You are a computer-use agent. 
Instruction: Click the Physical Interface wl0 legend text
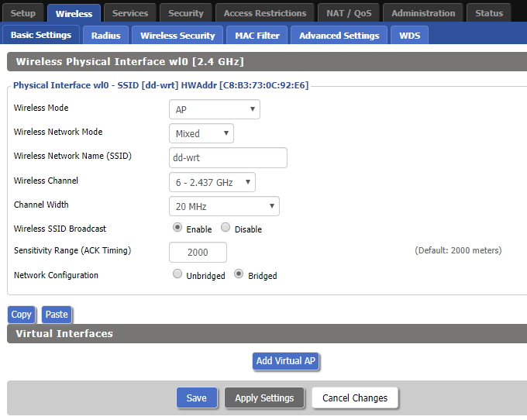pyautogui.click(x=160, y=85)
